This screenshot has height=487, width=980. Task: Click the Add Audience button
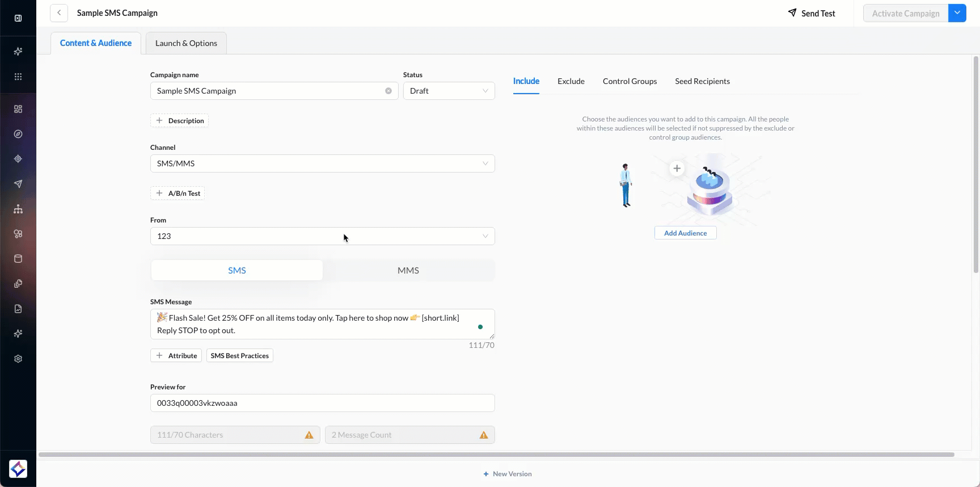tap(685, 233)
